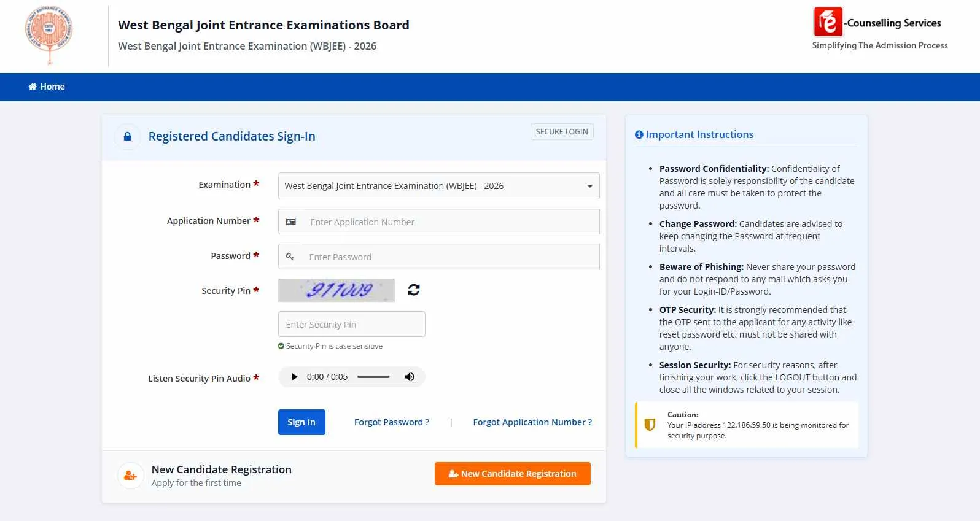
Task: Play the security pin audio
Action: pyautogui.click(x=294, y=377)
